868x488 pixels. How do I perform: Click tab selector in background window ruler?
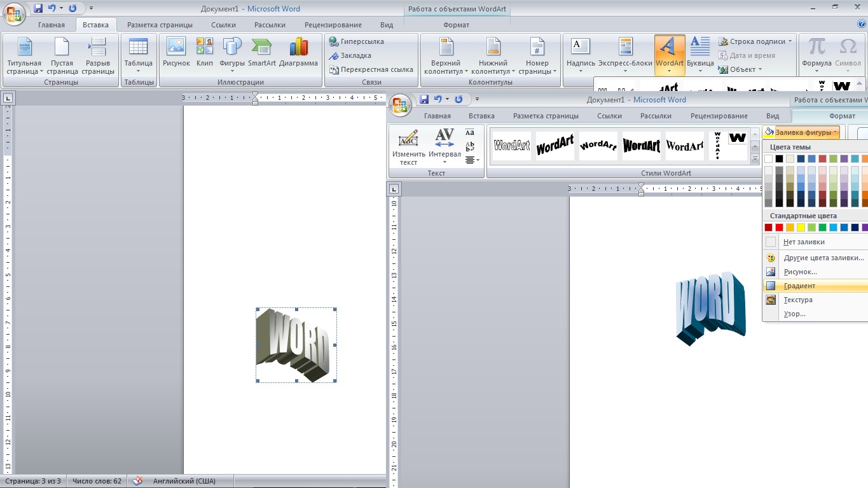(8, 98)
